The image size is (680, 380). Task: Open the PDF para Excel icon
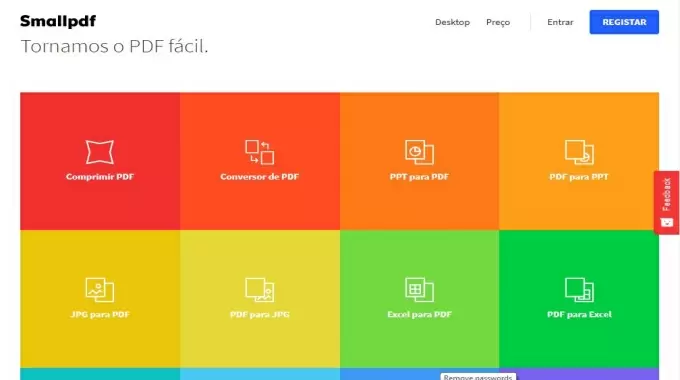click(x=579, y=290)
